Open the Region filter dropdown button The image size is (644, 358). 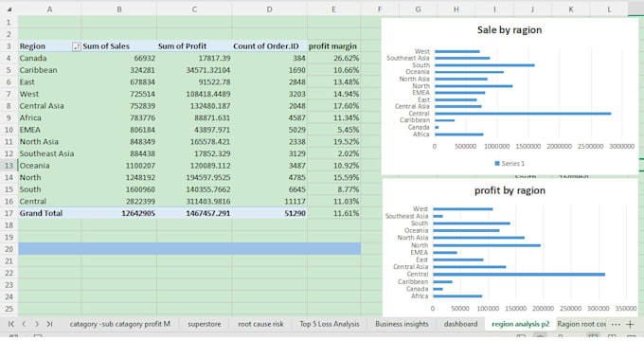click(x=76, y=46)
